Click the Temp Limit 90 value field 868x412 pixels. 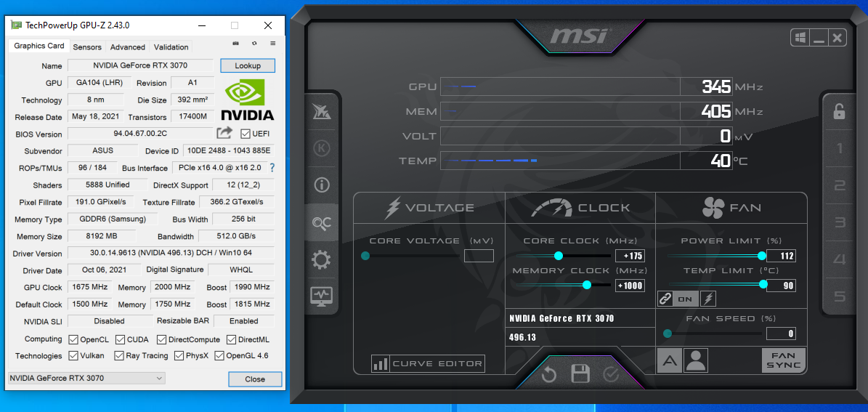pos(781,285)
